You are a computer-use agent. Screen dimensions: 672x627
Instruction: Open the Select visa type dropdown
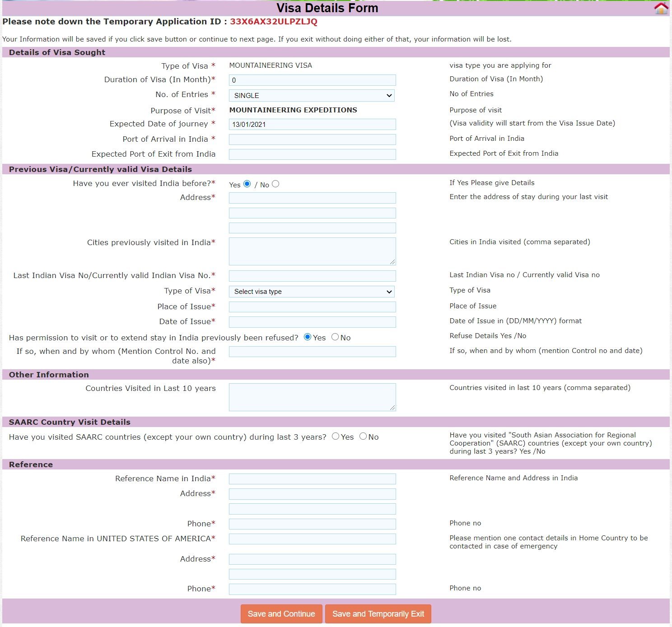coord(312,292)
